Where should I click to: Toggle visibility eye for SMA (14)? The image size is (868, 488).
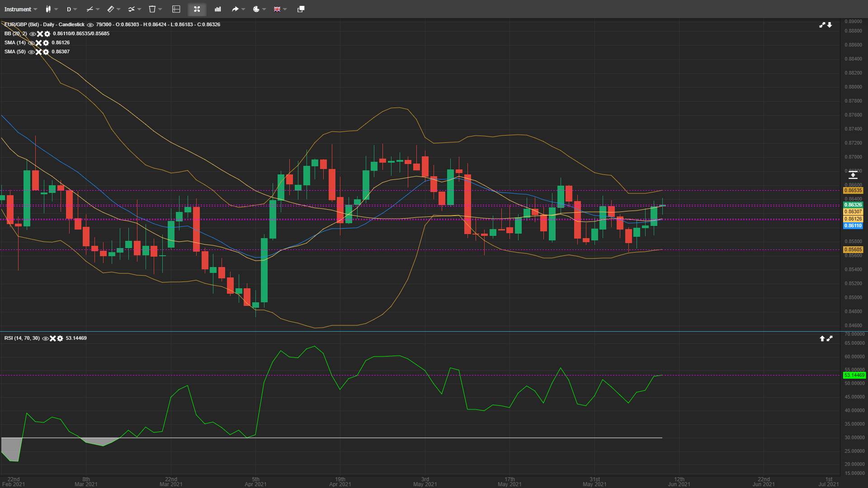click(31, 43)
